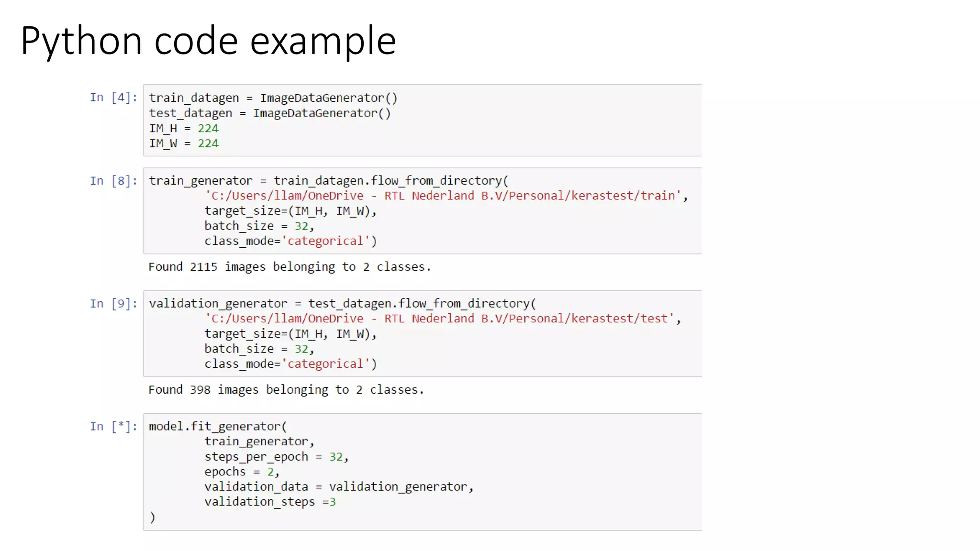Click the In [*] running cell prompt
The height and width of the screenshot is (551, 980).
tap(113, 427)
